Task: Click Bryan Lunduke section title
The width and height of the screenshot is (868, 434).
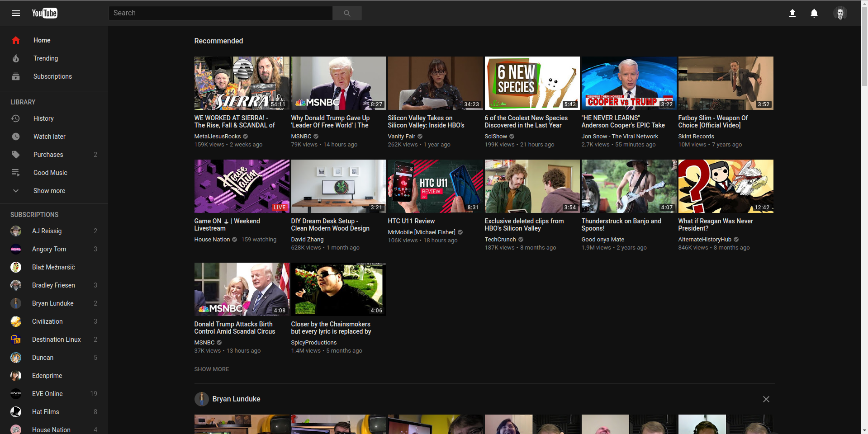Action: [x=236, y=399]
